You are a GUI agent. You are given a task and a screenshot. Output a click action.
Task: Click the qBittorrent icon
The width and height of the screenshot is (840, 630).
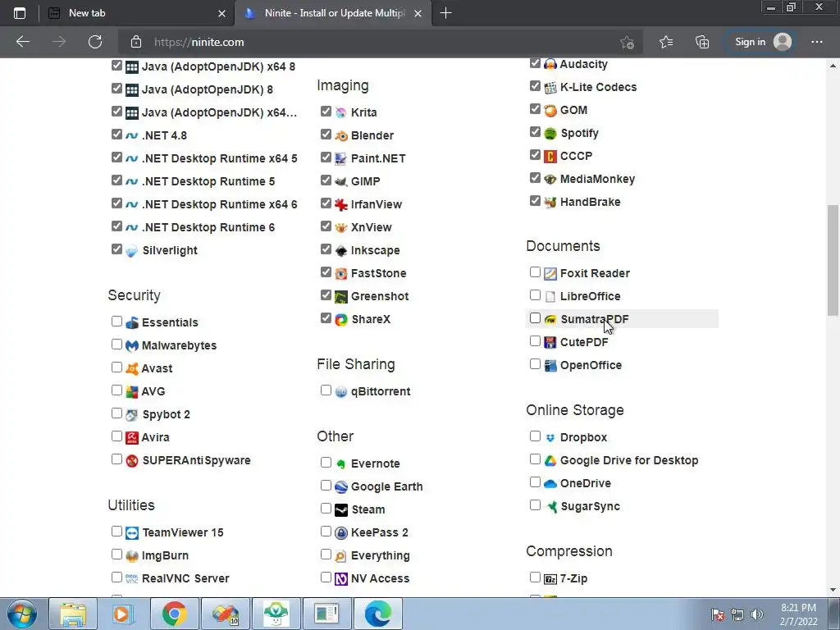340,392
